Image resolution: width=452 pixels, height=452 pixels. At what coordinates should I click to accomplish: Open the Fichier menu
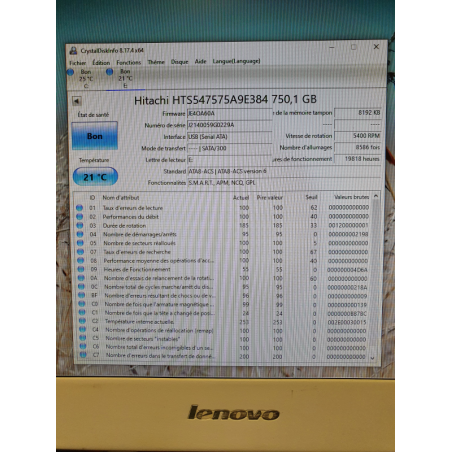(77, 63)
